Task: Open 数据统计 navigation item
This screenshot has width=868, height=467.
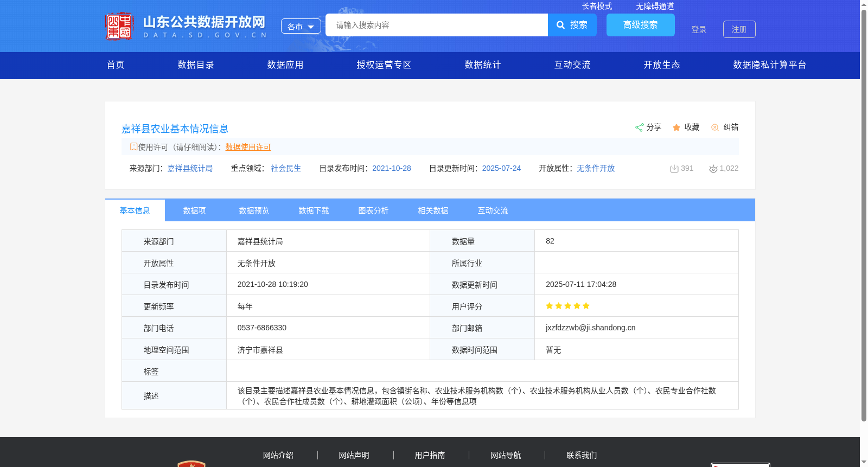Action: pyautogui.click(x=483, y=65)
